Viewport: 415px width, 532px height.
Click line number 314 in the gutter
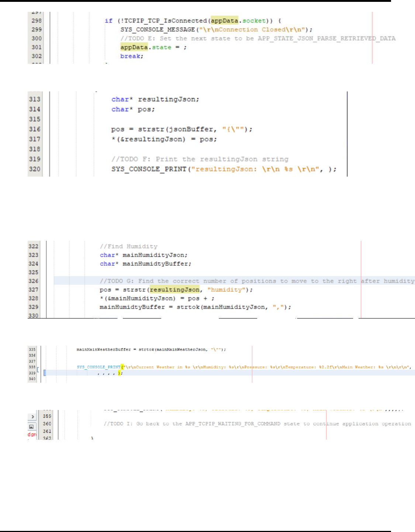click(x=35, y=109)
